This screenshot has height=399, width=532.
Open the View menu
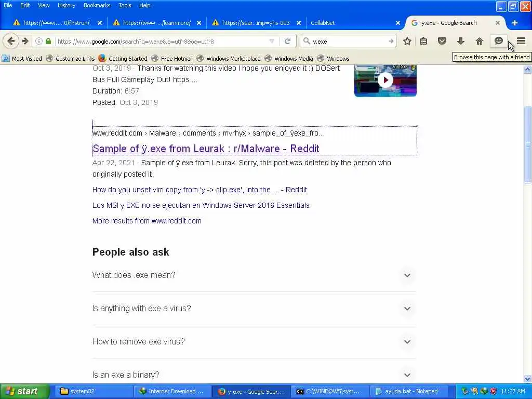[x=44, y=5]
